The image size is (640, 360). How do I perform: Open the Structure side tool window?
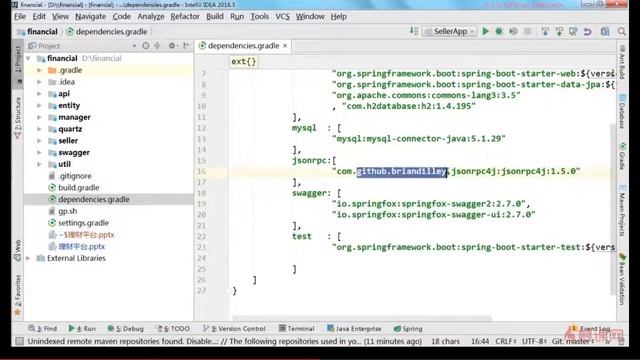18,118
